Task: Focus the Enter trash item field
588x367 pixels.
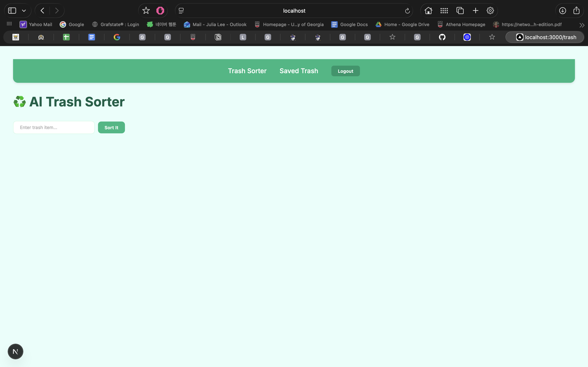Action: pos(54,127)
